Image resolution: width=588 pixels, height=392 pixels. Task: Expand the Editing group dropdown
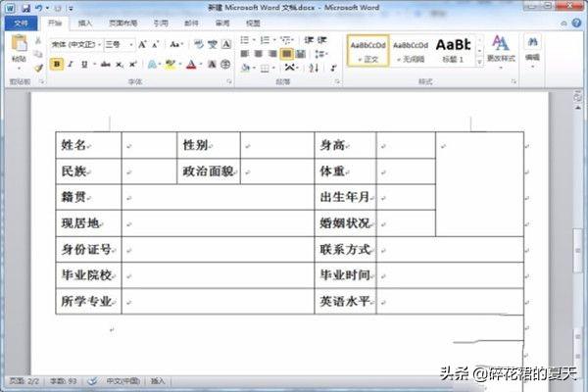pyautogui.click(x=532, y=52)
